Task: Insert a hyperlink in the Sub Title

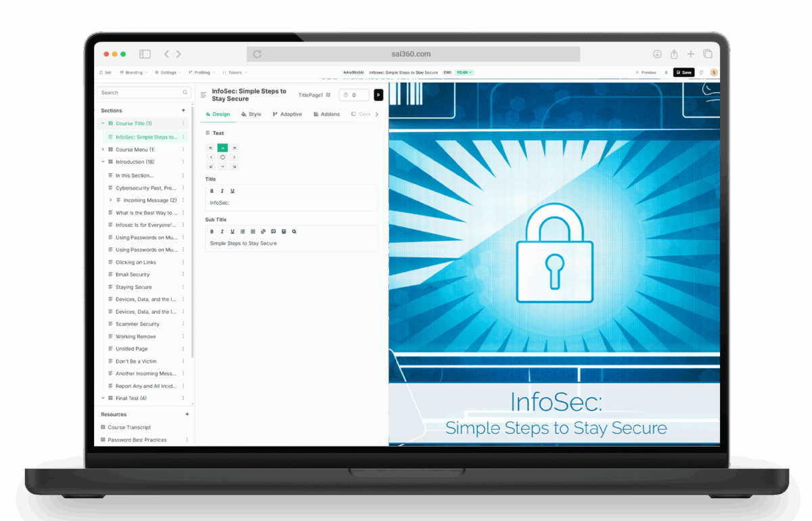Action: [x=263, y=231]
